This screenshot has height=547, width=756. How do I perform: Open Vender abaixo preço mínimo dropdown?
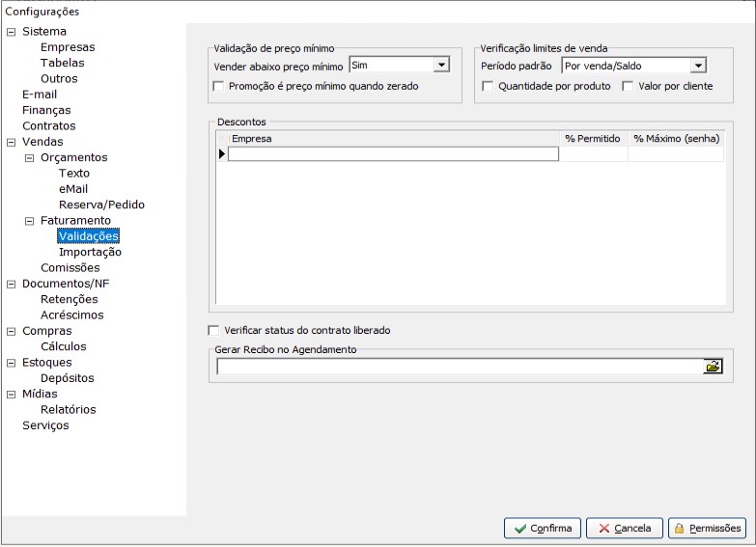click(x=441, y=65)
